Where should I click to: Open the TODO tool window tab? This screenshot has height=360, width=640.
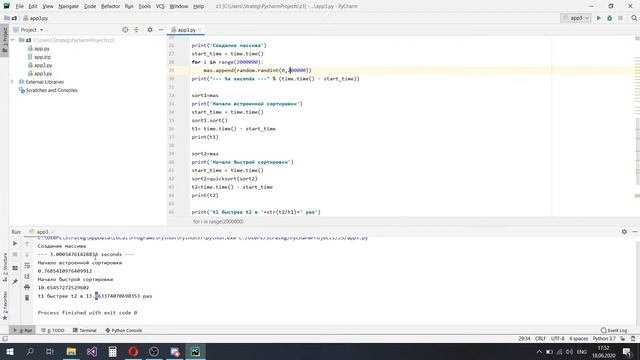(53, 330)
